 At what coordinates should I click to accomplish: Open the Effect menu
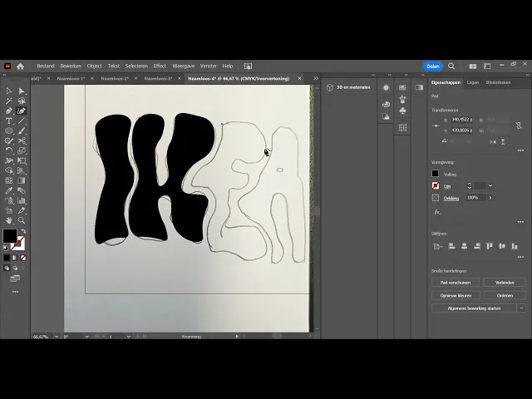[160, 66]
